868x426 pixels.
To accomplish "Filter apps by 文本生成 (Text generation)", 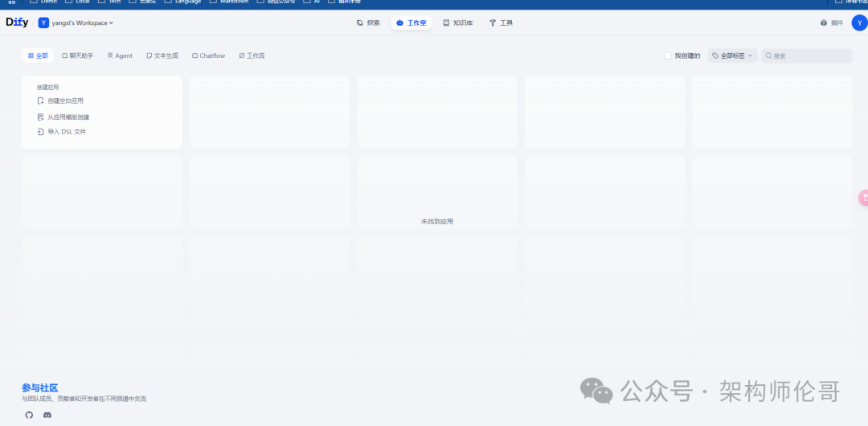I will (162, 55).
